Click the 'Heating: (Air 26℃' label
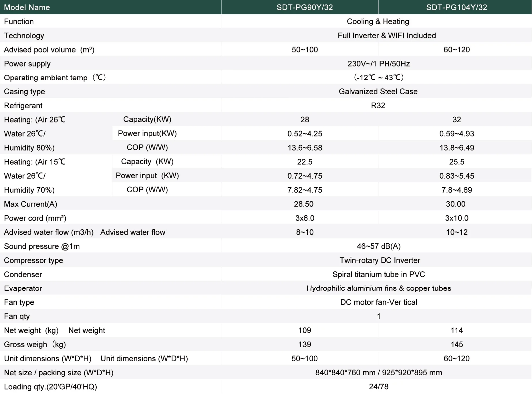 pyautogui.click(x=35, y=120)
